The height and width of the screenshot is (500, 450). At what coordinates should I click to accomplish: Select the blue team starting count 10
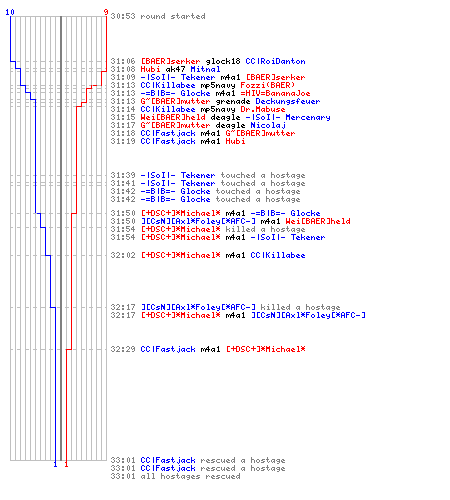10,12
